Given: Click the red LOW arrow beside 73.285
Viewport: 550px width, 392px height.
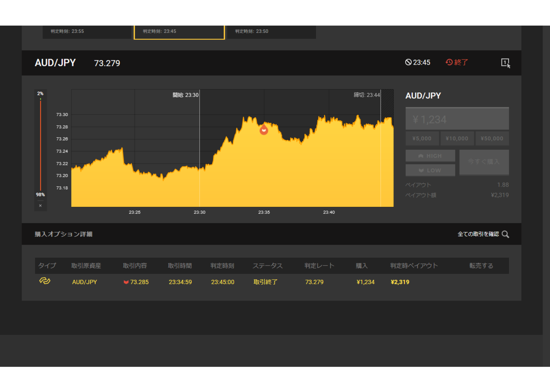Looking at the screenshot, I should point(126,282).
